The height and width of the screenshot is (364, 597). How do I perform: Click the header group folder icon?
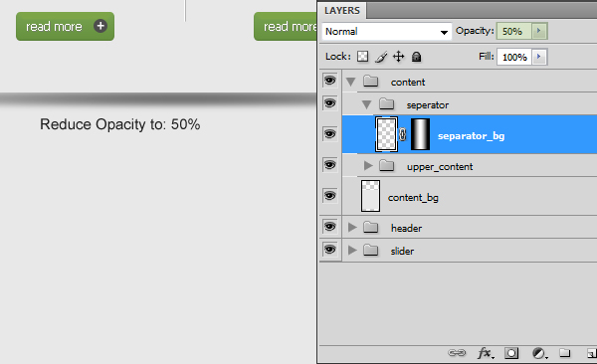(370, 228)
